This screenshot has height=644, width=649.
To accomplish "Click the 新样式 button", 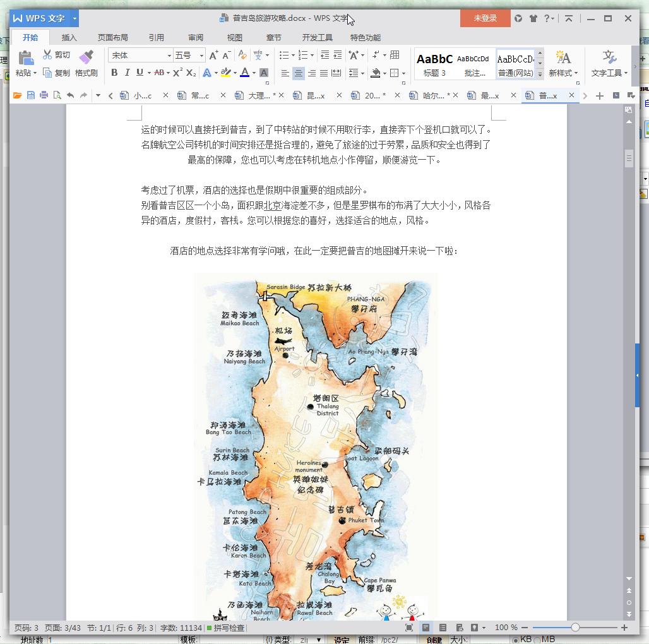I will point(563,64).
